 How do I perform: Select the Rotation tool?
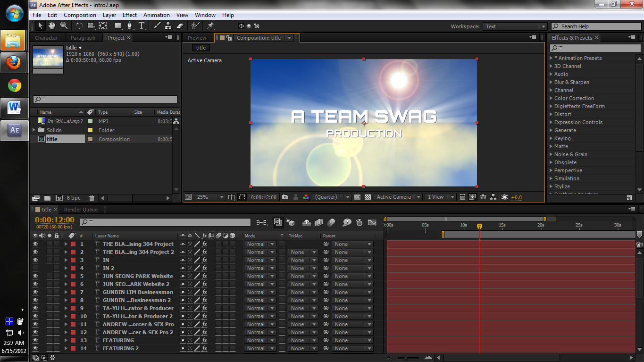(79, 26)
